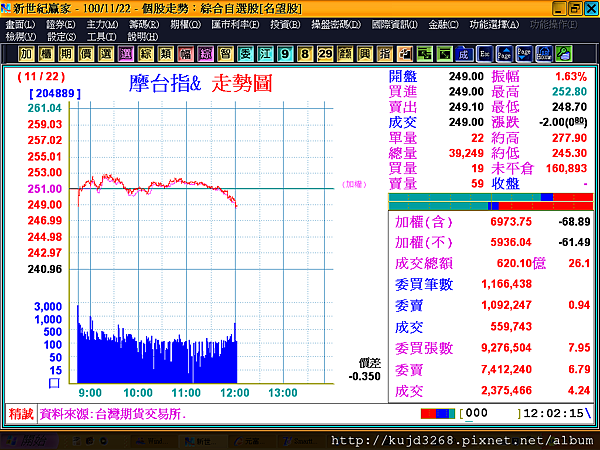
Task: Open the 期權(O) menu
Action: 186,25
